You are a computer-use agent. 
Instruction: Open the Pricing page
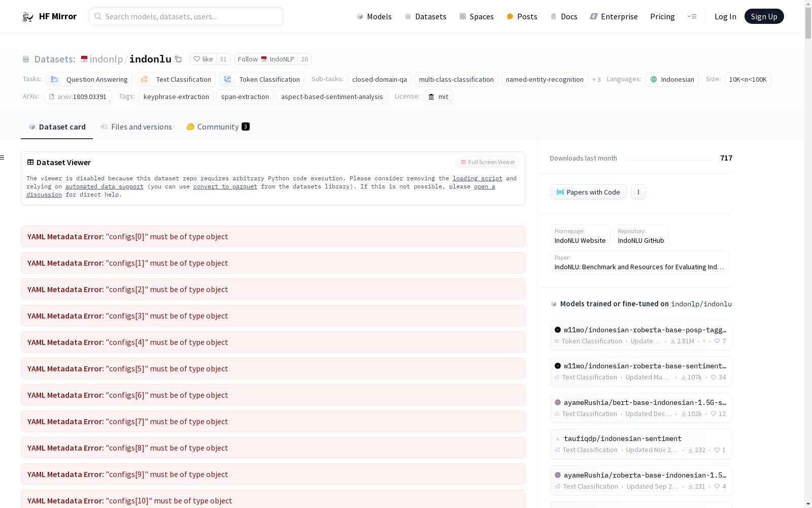662,17
